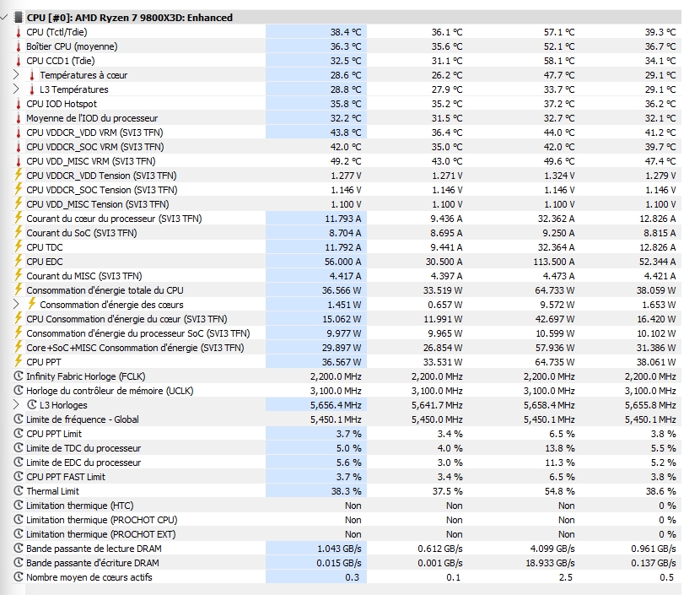Select Bande passante de lecture DRAM label
This screenshot has width=700, height=595.
tap(94, 549)
